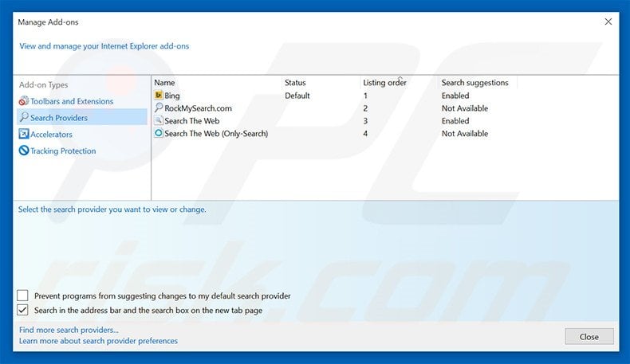Open Learn more about search provider preferences
The image size is (630, 364).
[98, 341]
